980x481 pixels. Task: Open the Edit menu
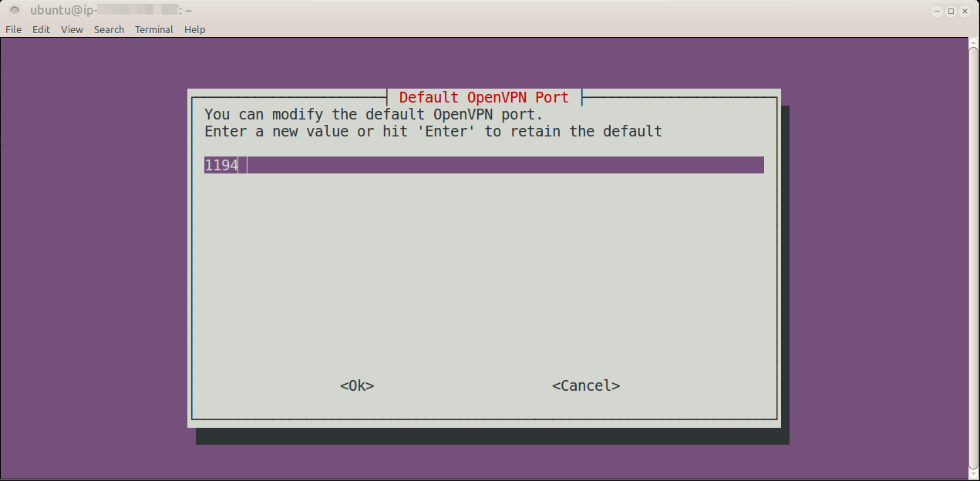click(41, 29)
